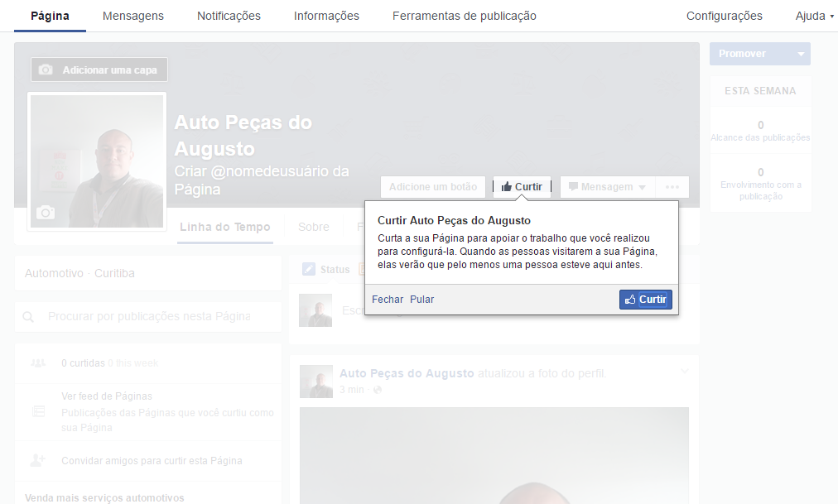Screen dimensions: 838x504
Task: Click Venda mais serviços automotivos heading
Action: coord(104,497)
